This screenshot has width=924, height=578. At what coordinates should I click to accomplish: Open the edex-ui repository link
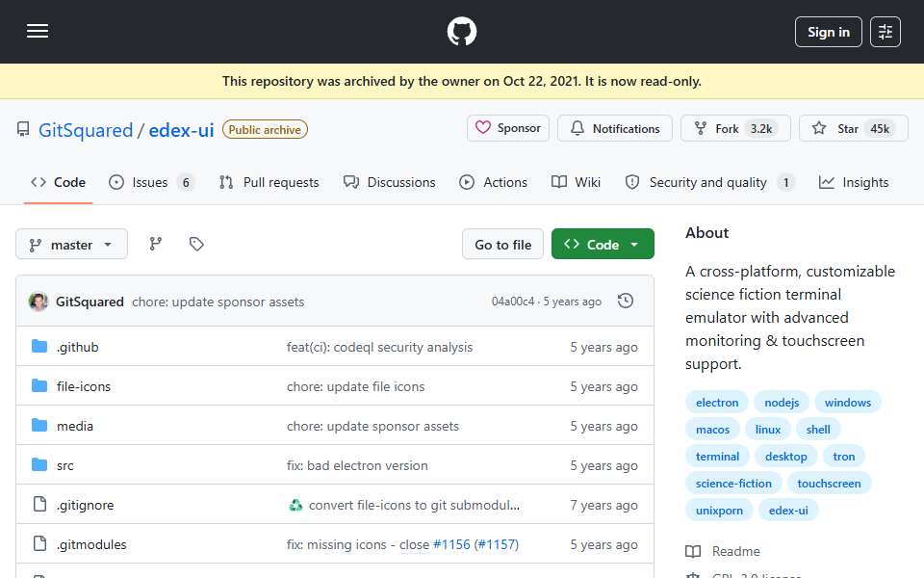[x=181, y=130]
